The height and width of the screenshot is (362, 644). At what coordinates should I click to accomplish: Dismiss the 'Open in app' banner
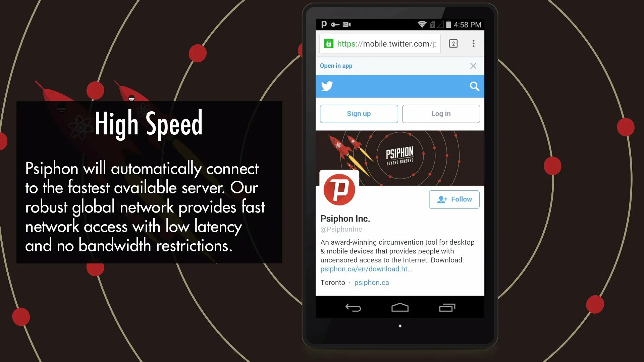click(x=473, y=66)
